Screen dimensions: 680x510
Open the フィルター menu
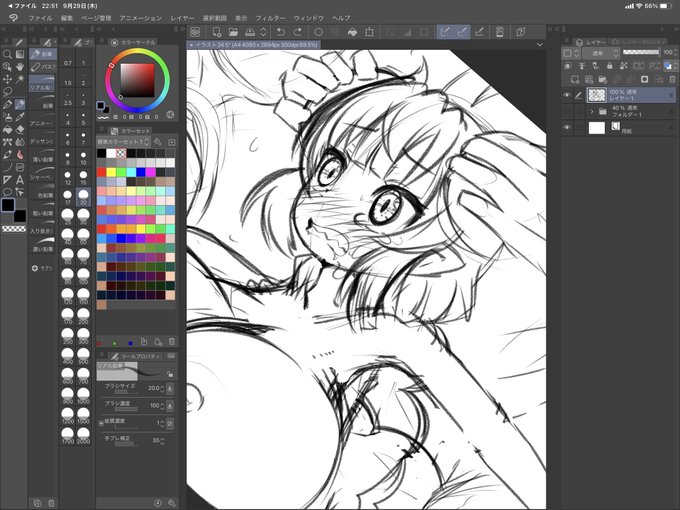coord(270,18)
